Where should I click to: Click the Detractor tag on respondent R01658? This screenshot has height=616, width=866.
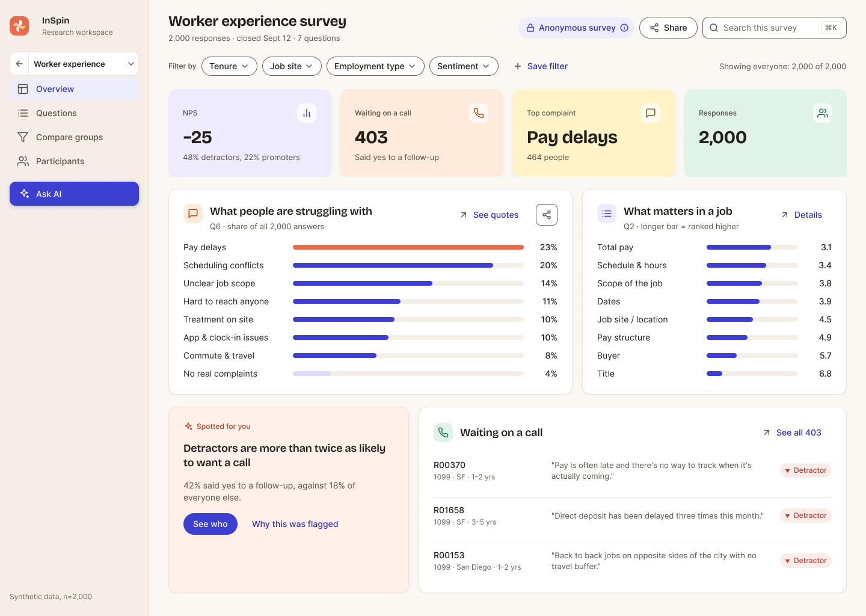806,516
